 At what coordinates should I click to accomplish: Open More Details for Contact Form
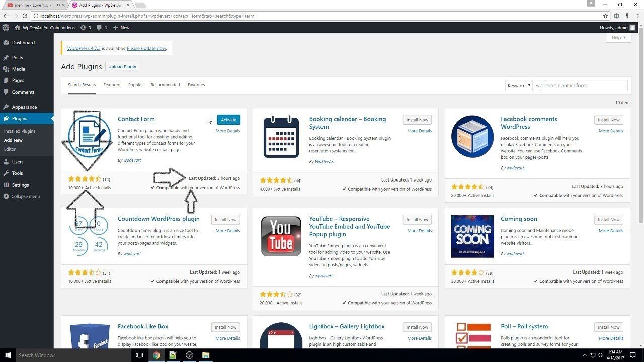228,131
